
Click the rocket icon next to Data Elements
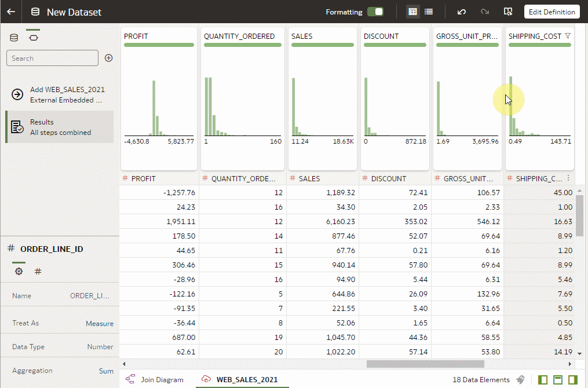click(521, 380)
